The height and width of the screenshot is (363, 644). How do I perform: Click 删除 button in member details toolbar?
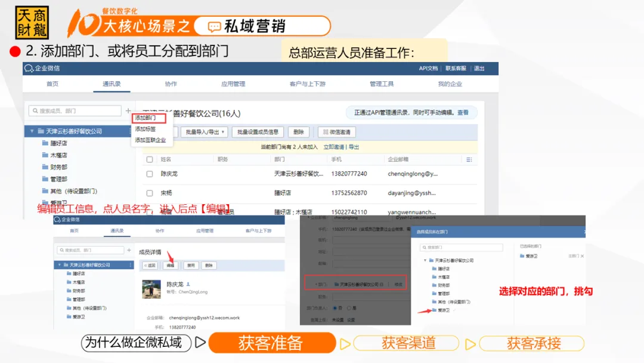209,266
